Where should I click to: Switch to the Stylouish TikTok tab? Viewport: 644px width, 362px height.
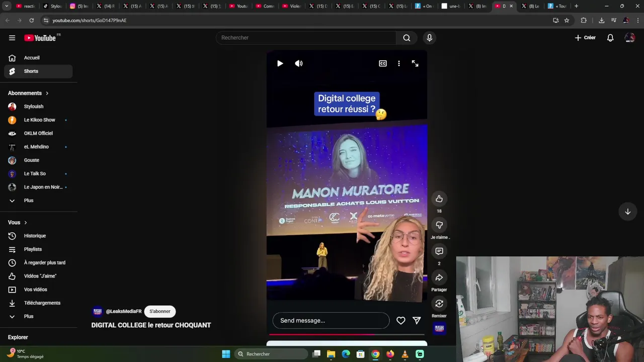52,6
